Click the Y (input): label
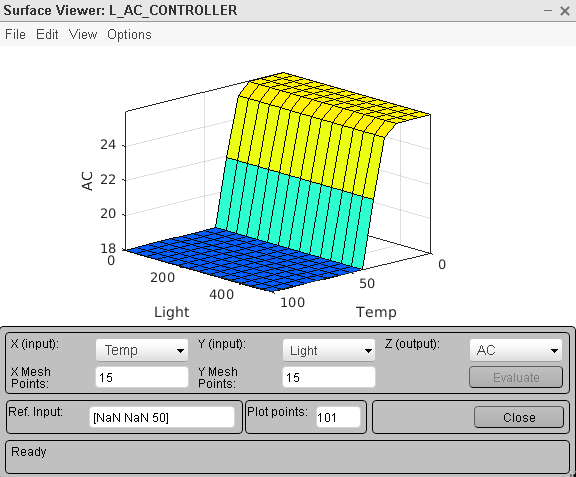This screenshot has width=576, height=477. pos(222,344)
